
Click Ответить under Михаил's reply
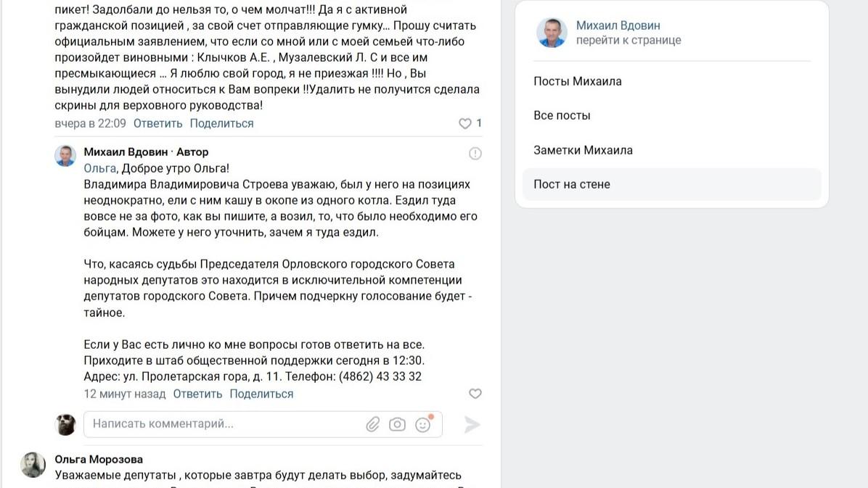pyautogui.click(x=197, y=394)
